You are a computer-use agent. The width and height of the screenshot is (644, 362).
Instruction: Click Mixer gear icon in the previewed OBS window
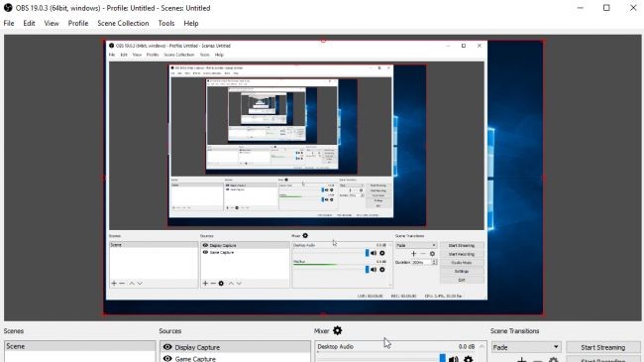305,236
